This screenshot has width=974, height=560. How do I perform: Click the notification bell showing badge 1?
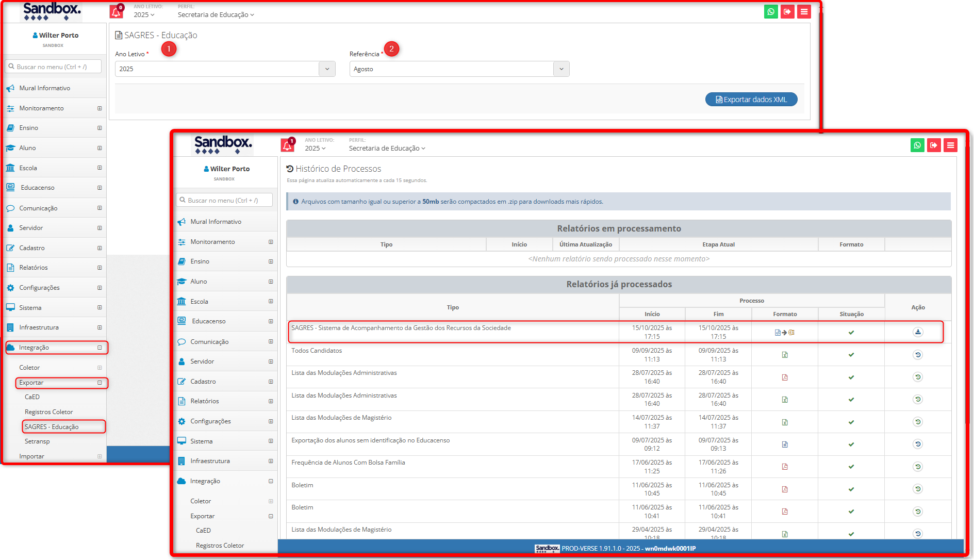(x=287, y=146)
